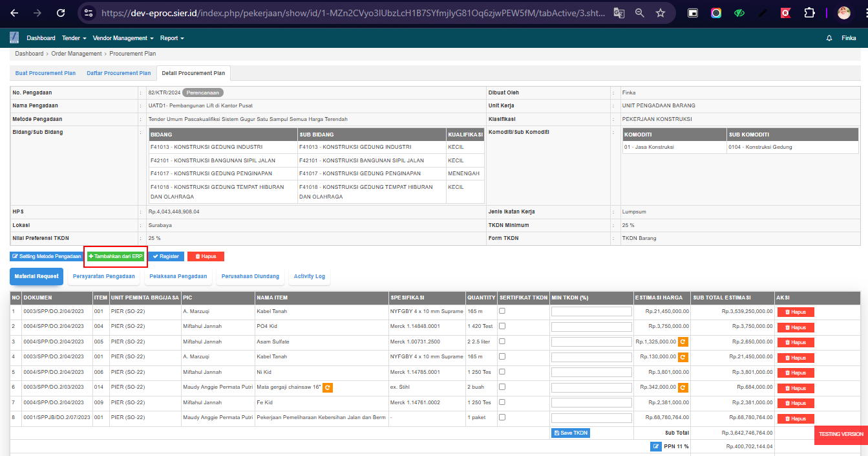Click refresh icon next to Mata gergaji chainsaw
This screenshot has height=456, width=868.
tap(328, 387)
